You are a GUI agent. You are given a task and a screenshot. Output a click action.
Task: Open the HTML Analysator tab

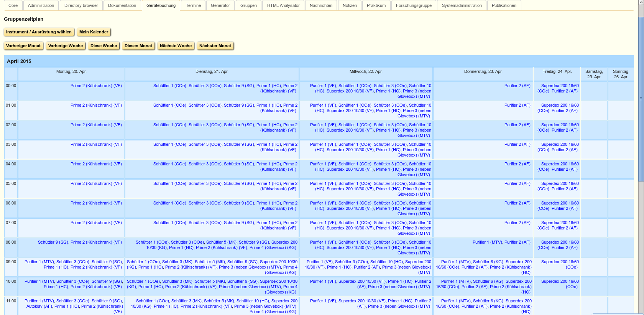[x=283, y=5]
